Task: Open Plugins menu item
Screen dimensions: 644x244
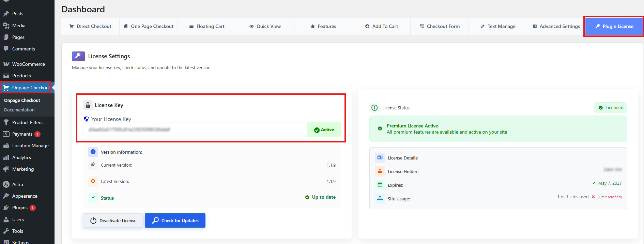Action: (x=27, y=208)
